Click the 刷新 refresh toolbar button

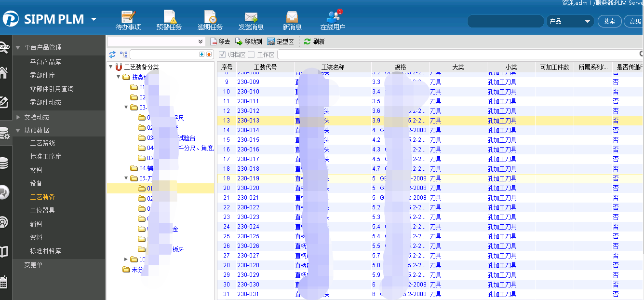tap(314, 42)
